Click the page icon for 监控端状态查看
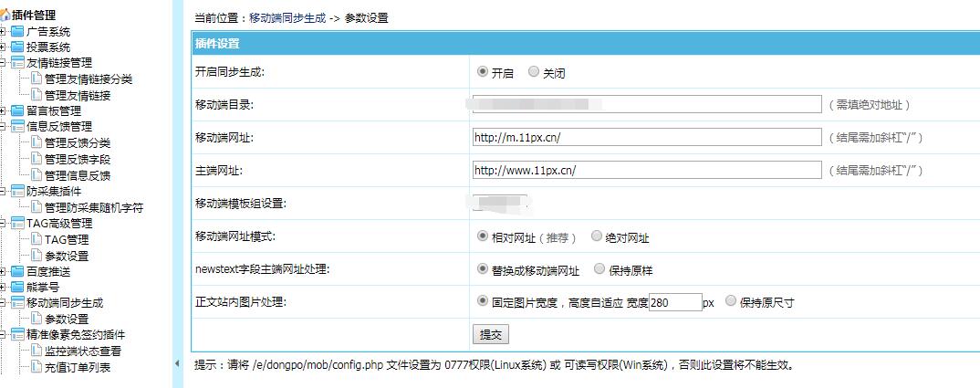Image resolution: width=980 pixels, height=388 pixels. click(36, 351)
